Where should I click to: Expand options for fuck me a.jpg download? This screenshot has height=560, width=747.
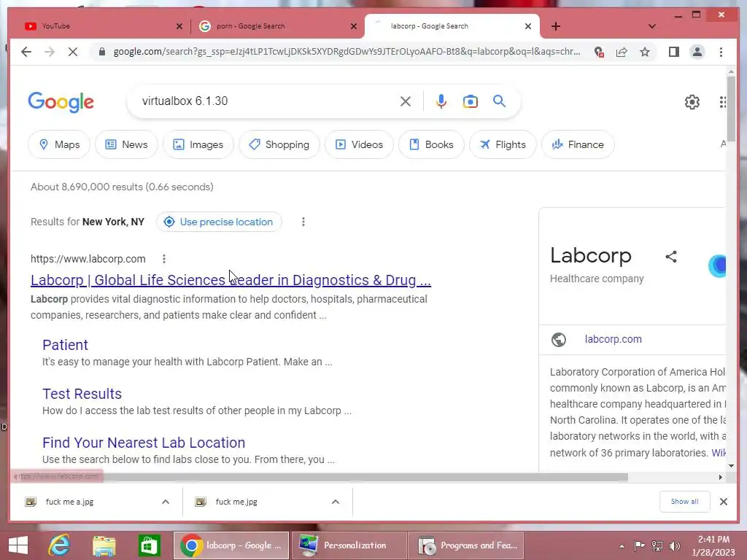[x=166, y=502]
